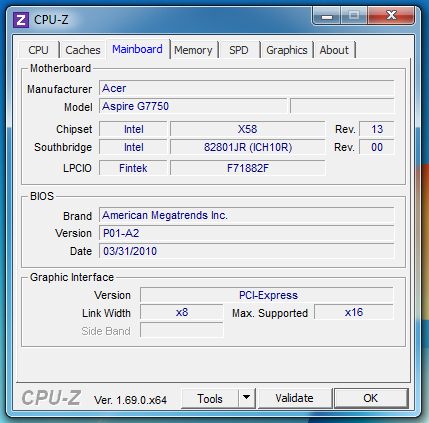The height and width of the screenshot is (423, 429).
Task: Click the Link Width label
Action: pos(106,313)
